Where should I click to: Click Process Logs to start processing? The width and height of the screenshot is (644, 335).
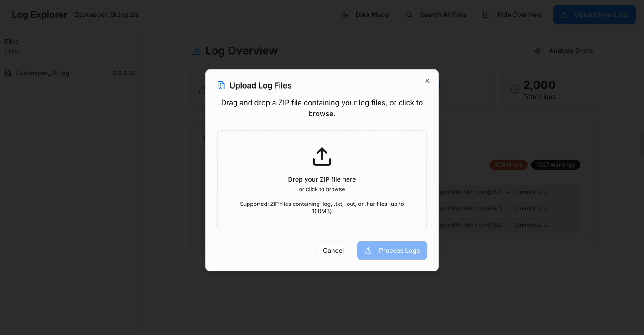tap(392, 250)
